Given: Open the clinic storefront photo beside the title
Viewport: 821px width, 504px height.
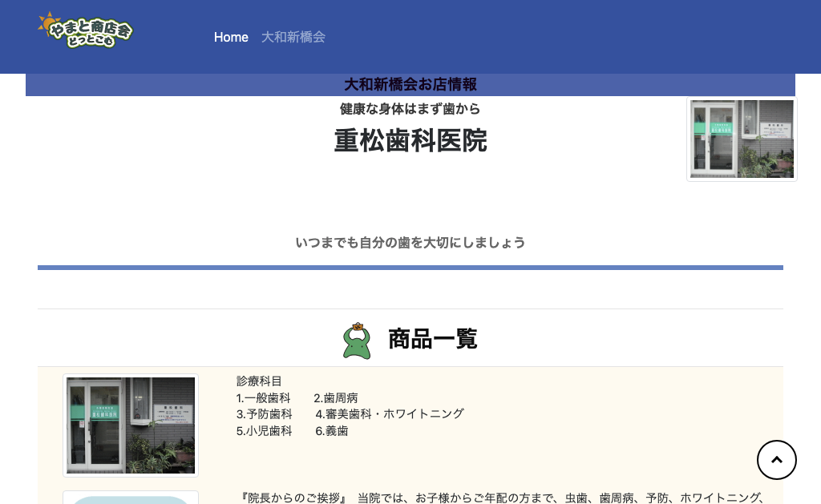Looking at the screenshot, I should coord(742,139).
